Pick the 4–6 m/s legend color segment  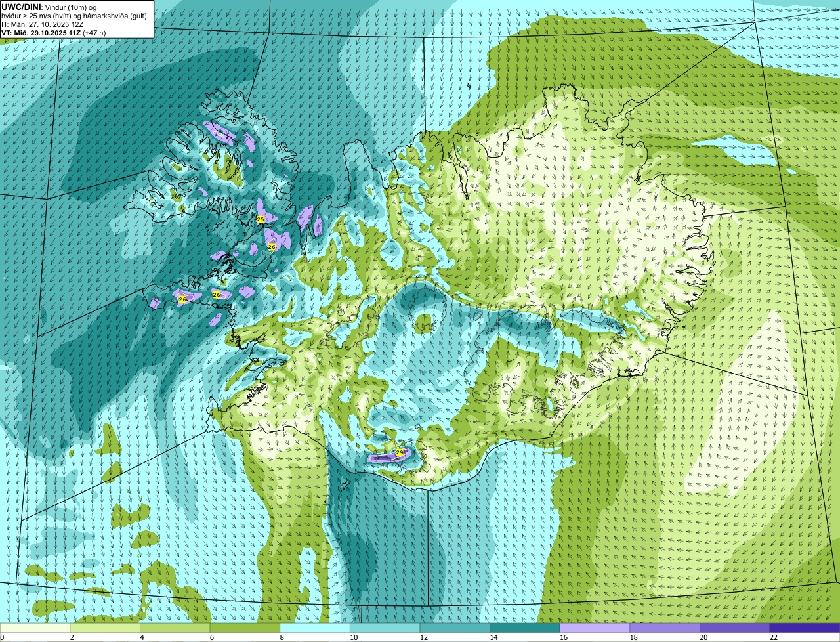[x=175, y=628]
